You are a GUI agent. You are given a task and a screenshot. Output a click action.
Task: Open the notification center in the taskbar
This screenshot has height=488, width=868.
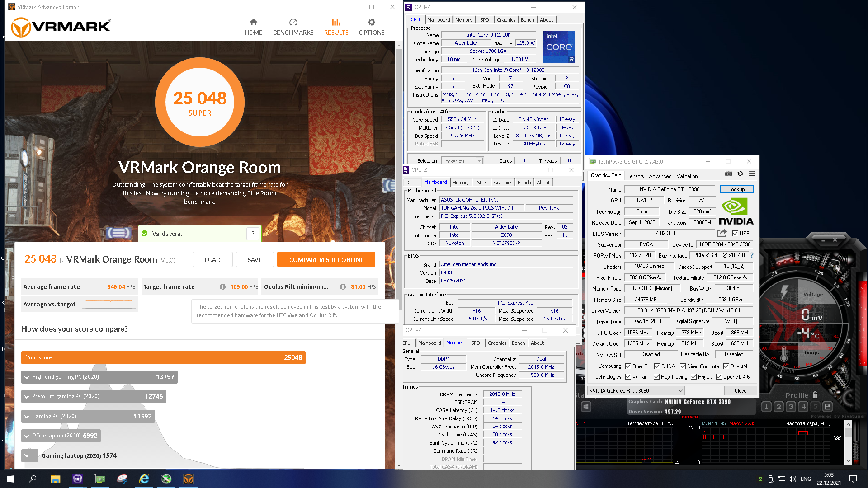tap(853, 479)
